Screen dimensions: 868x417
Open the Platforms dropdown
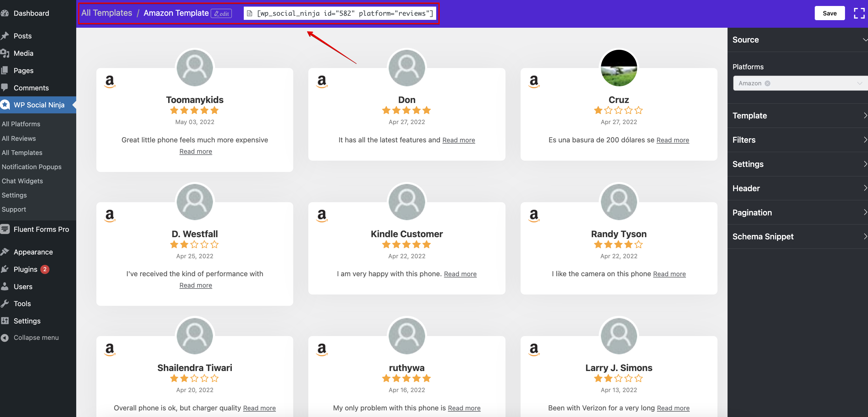[x=859, y=83]
